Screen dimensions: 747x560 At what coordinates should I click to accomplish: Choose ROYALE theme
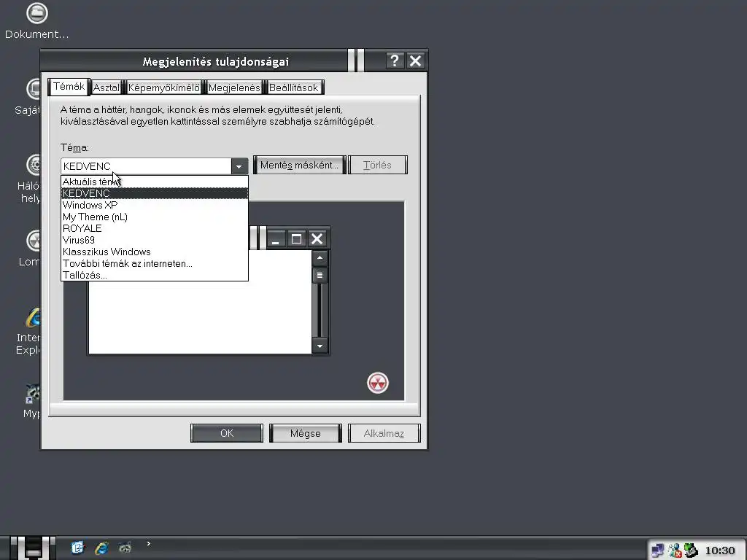[x=155, y=228]
